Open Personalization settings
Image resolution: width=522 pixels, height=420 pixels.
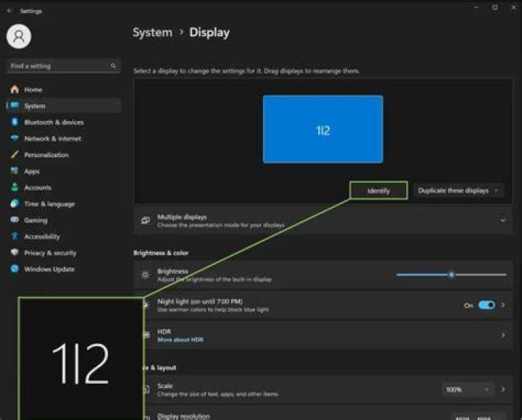(x=63, y=155)
